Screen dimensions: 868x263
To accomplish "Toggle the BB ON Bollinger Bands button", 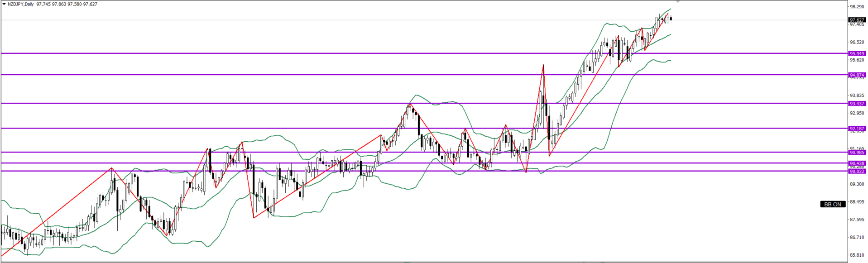I will coord(832,204).
